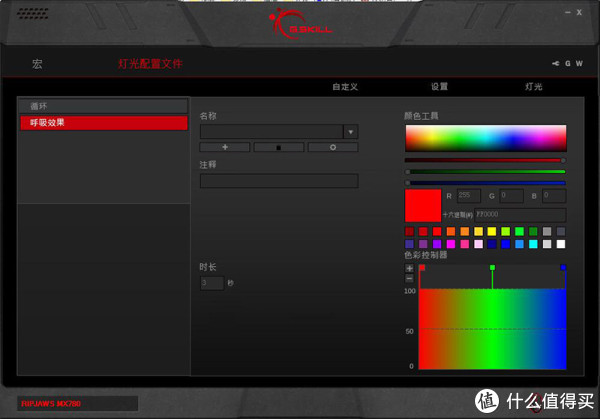Close the G.SKILL window with X
The height and width of the screenshot is (419, 600).
pyautogui.click(x=579, y=12)
